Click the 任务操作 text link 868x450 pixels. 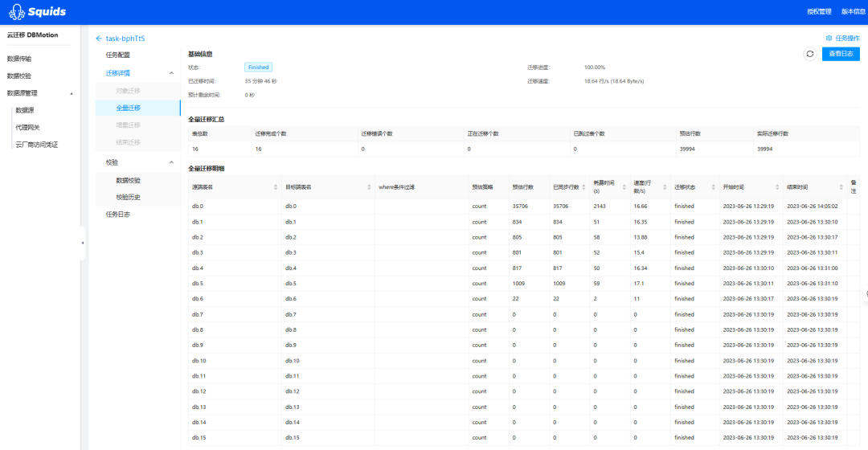pos(847,39)
